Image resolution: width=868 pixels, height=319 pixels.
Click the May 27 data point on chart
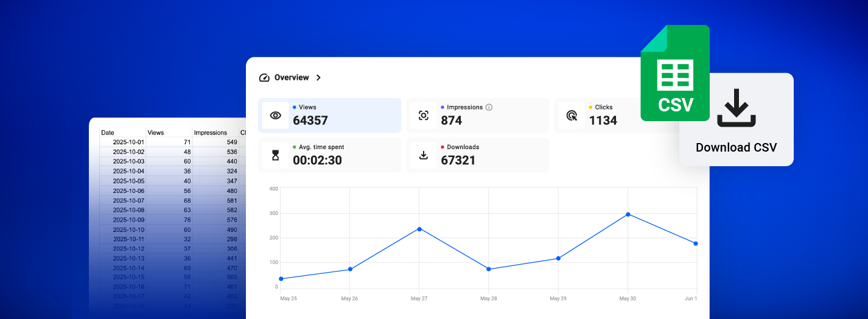point(419,229)
